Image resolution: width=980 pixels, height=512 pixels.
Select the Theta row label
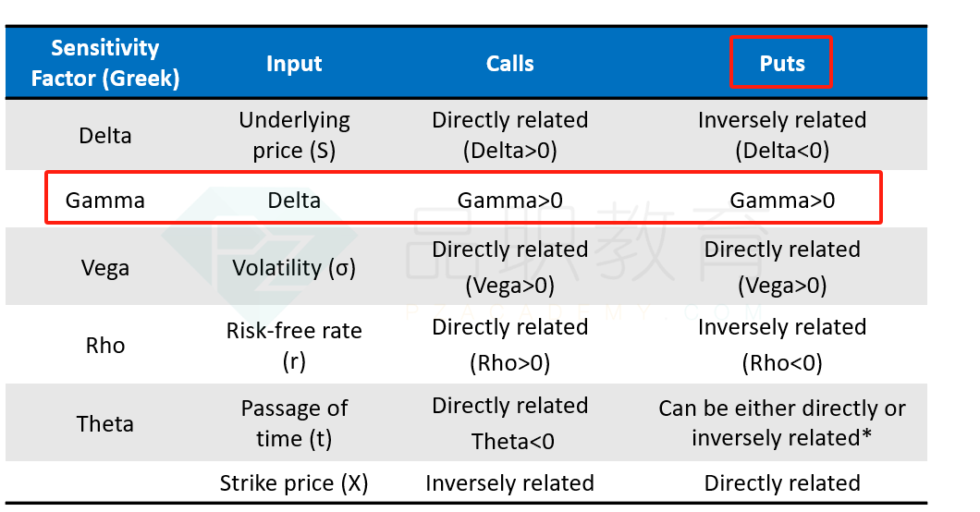[105, 424]
